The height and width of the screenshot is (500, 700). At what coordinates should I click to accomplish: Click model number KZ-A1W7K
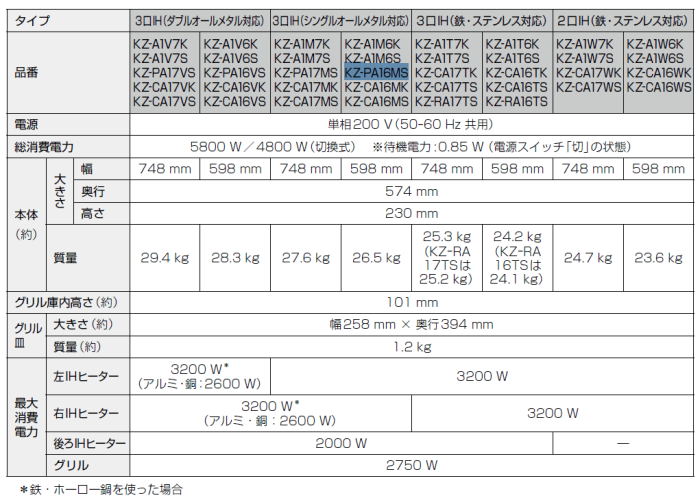[x=585, y=44]
